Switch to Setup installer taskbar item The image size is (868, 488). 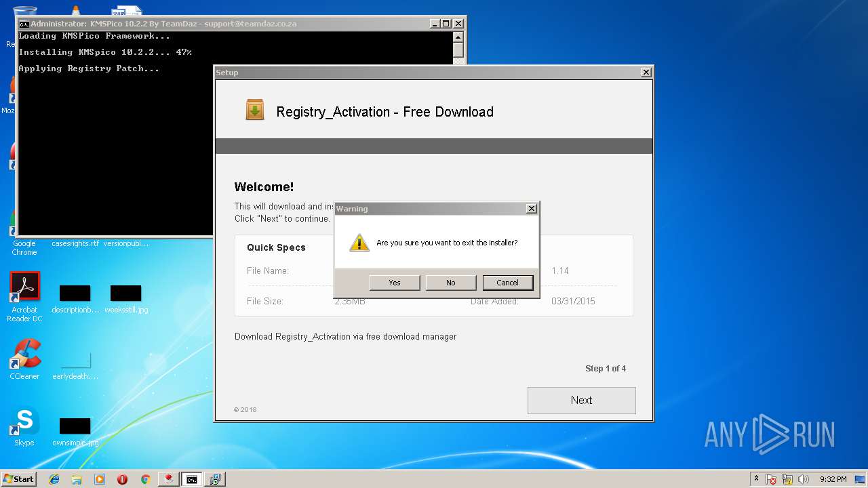click(215, 479)
